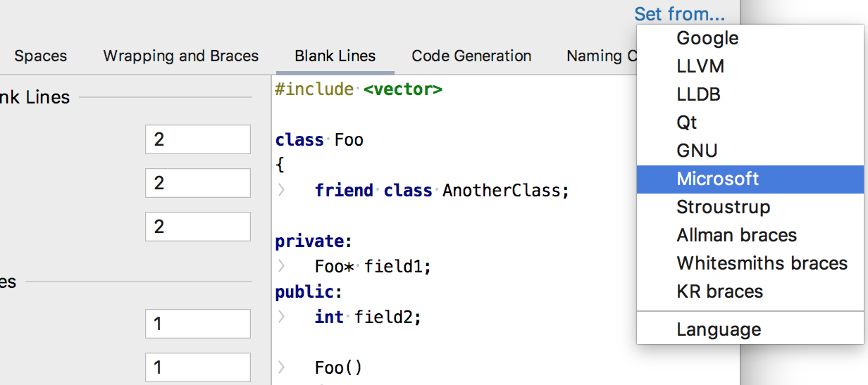Open the Language menu entry

pos(719,329)
